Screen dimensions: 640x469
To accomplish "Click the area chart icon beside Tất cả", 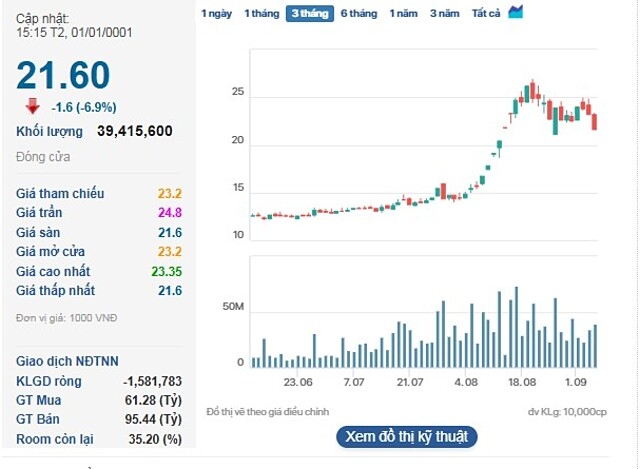I will point(516,12).
